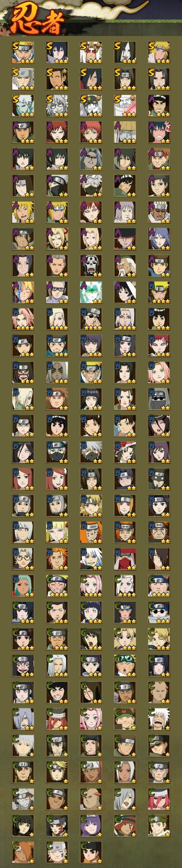Open the A-rank Onoki old man with white beard
Viewport: 182px width, 868px height.
(x=125, y=266)
